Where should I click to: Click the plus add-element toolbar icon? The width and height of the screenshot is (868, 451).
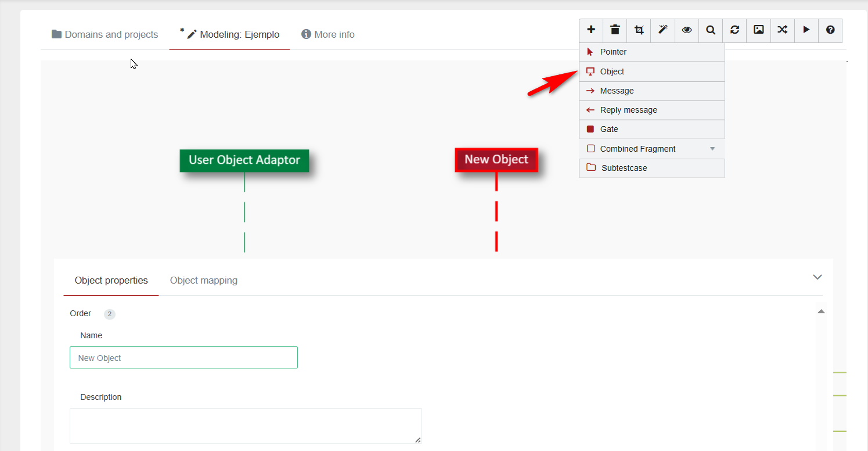[591, 30]
